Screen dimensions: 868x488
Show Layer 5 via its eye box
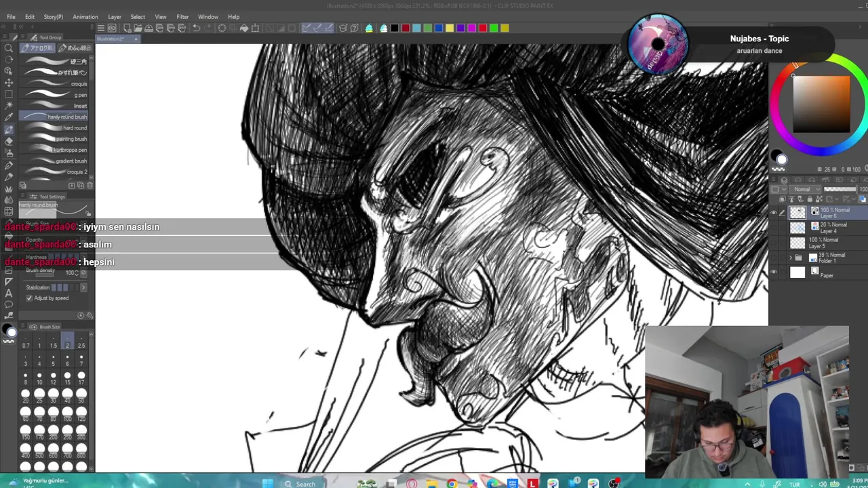click(774, 243)
